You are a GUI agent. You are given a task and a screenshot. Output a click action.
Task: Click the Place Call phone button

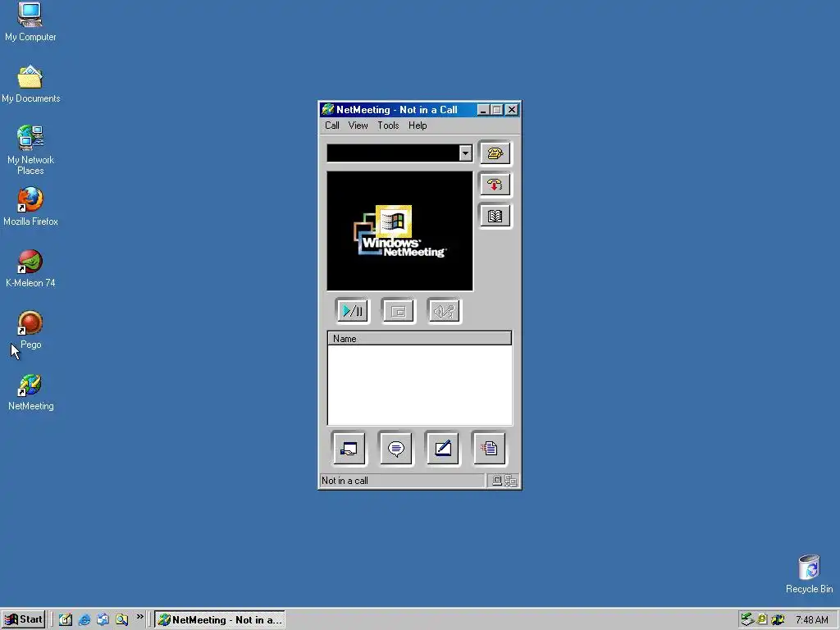pyautogui.click(x=495, y=153)
